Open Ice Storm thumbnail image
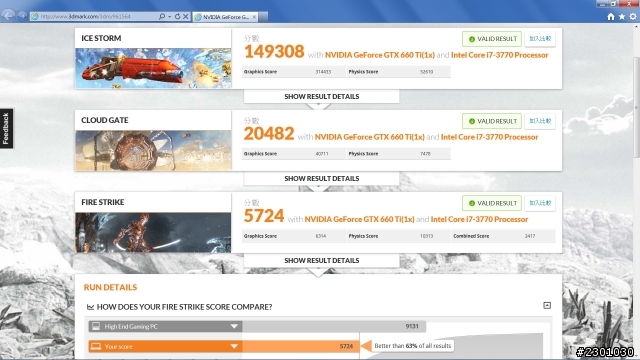Screen dimensions: 640x360 tap(153, 68)
